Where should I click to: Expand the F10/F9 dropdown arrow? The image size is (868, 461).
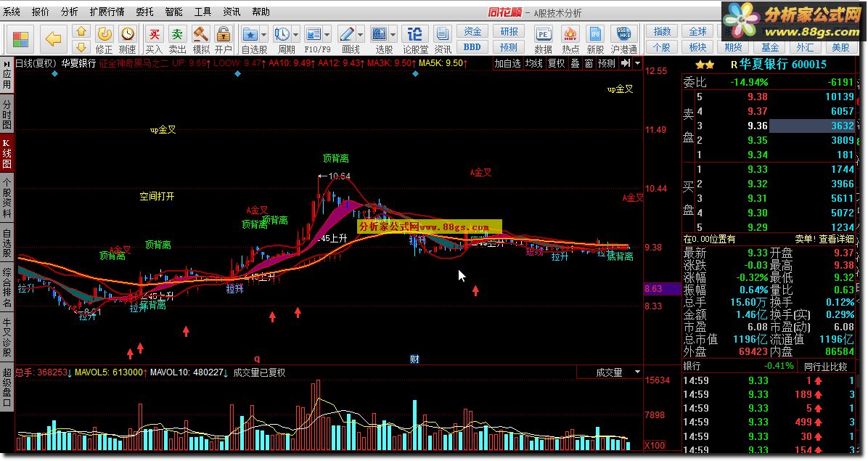[327, 34]
